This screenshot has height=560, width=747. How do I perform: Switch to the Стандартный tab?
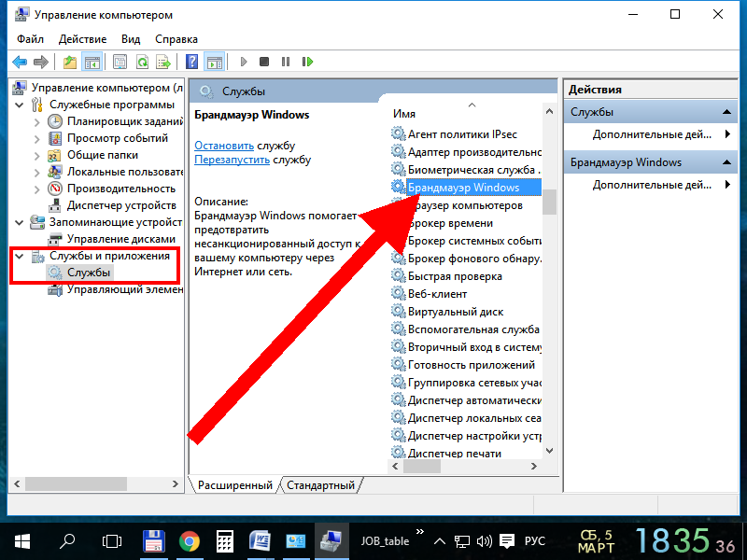pos(320,485)
